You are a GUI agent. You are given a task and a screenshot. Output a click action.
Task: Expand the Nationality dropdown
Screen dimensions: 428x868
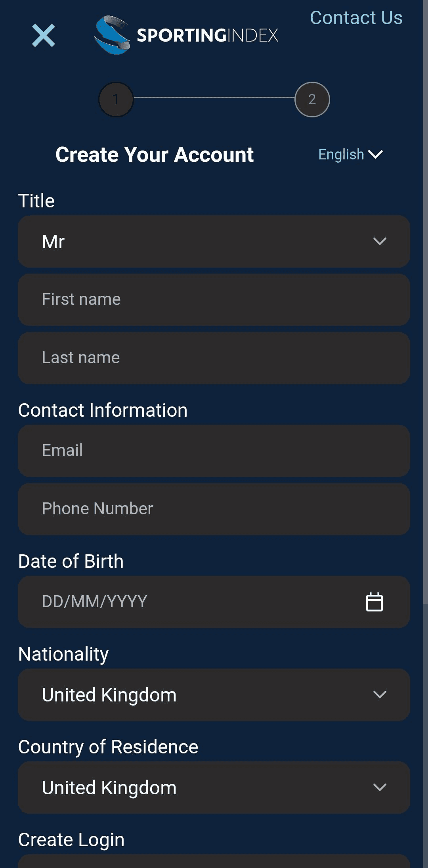coord(214,695)
